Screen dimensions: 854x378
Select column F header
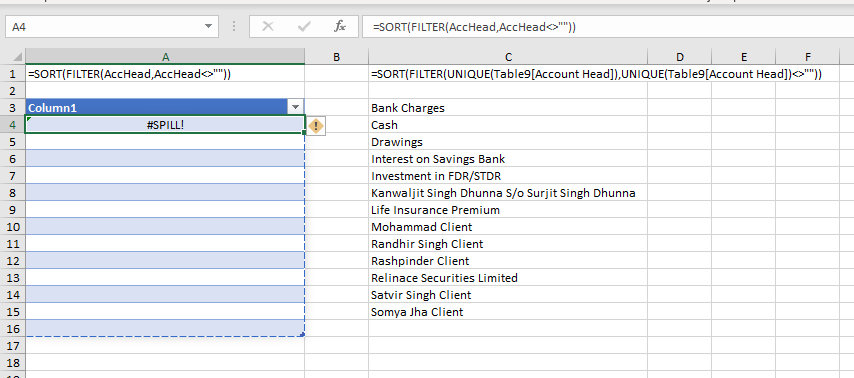coord(808,57)
